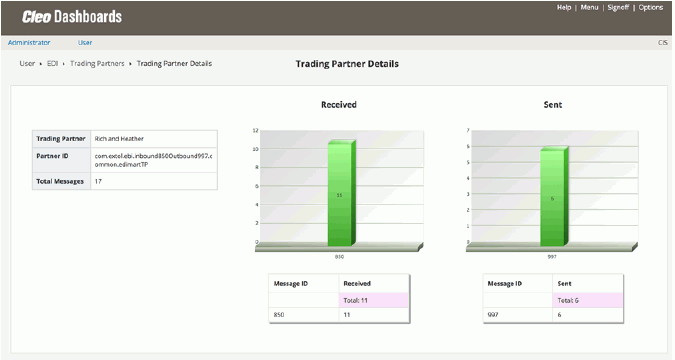Click the Total Messages label cell
The width and height of the screenshot is (675, 360).
click(61, 181)
